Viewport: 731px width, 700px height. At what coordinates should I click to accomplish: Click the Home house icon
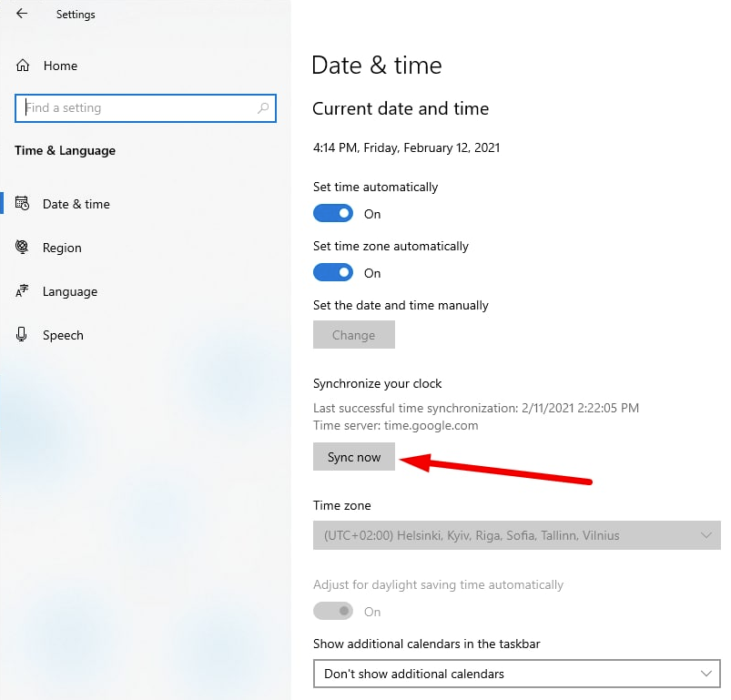pos(23,66)
